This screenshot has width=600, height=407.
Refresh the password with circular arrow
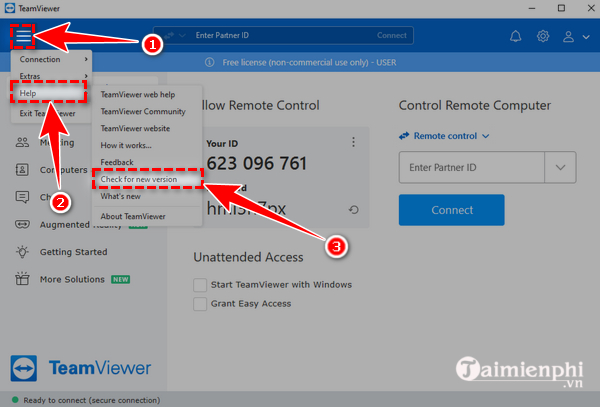[354, 210]
